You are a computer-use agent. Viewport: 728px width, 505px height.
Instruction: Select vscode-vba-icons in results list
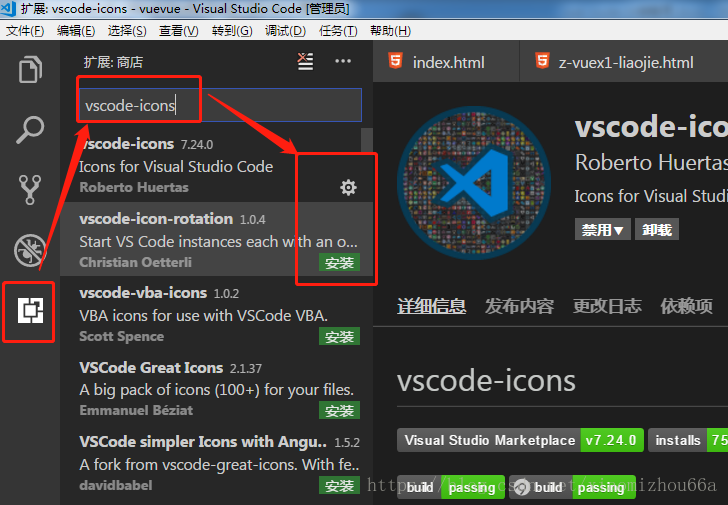pos(217,313)
